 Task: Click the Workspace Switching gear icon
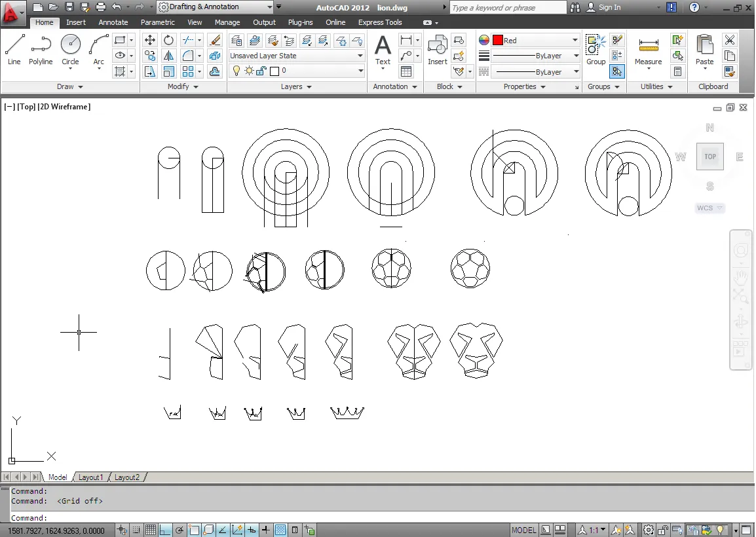(x=649, y=530)
